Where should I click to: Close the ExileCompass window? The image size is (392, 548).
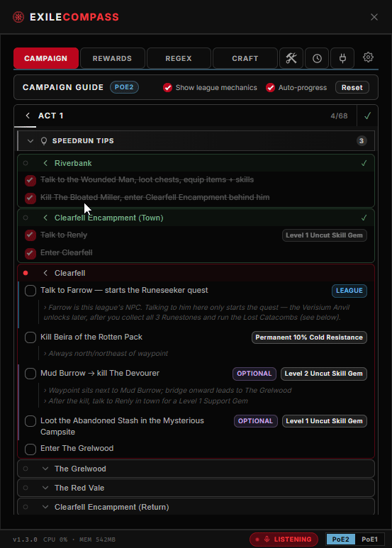(374, 17)
